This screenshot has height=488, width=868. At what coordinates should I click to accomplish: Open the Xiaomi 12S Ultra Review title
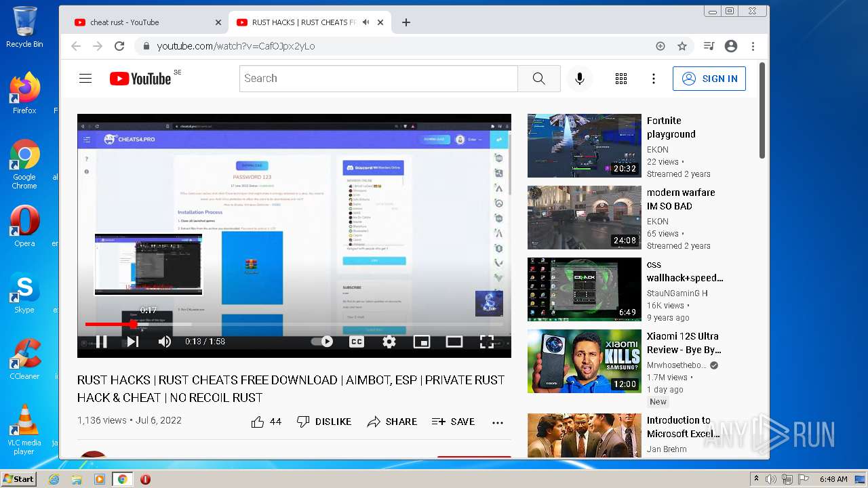coord(684,343)
